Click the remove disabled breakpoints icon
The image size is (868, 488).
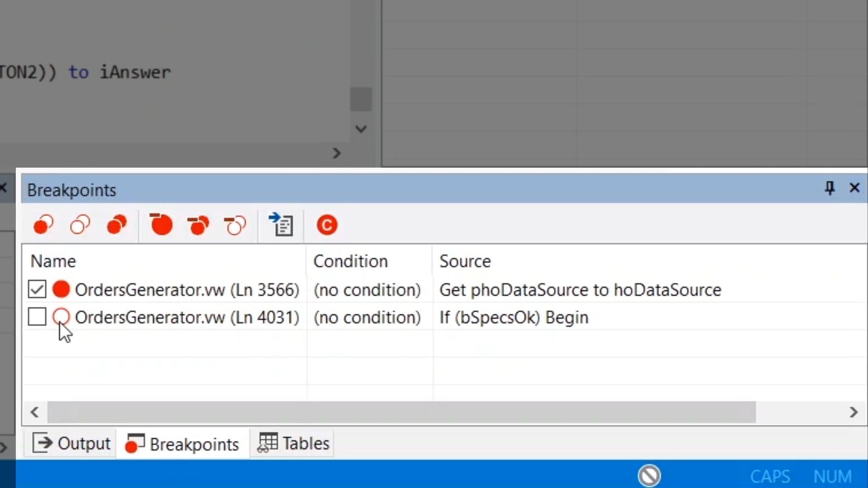[235, 225]
